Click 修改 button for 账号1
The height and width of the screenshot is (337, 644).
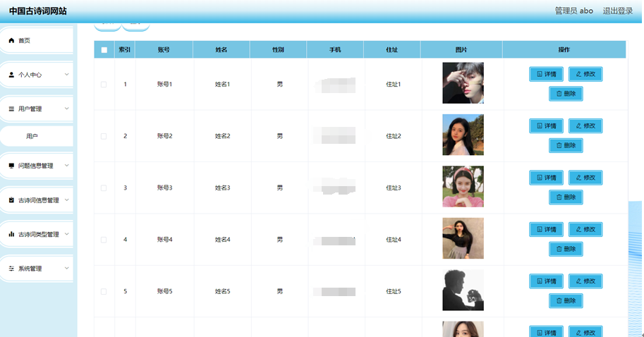point(585,74)
